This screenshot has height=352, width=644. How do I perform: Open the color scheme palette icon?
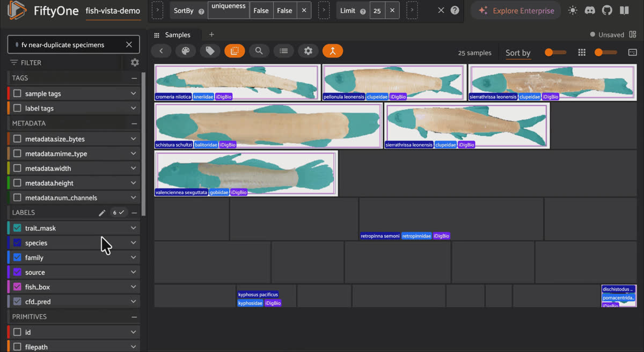coord(186,51)
